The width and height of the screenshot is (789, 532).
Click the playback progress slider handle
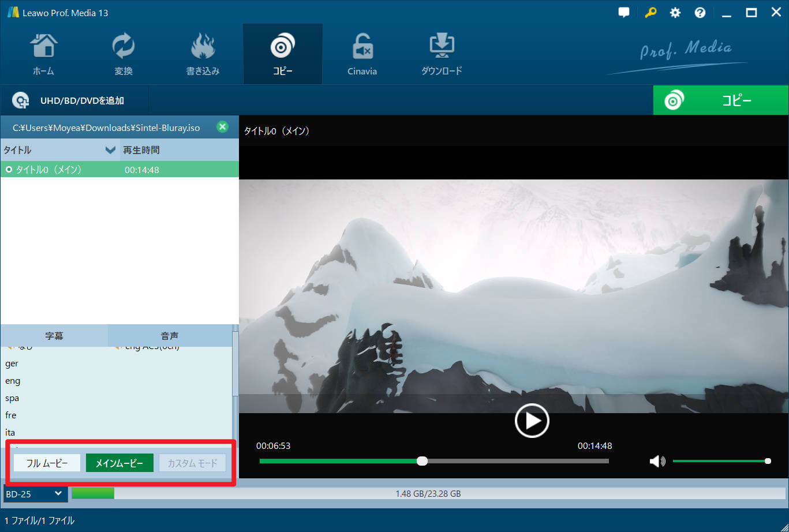pyautogui.click(x=422, y=460)
